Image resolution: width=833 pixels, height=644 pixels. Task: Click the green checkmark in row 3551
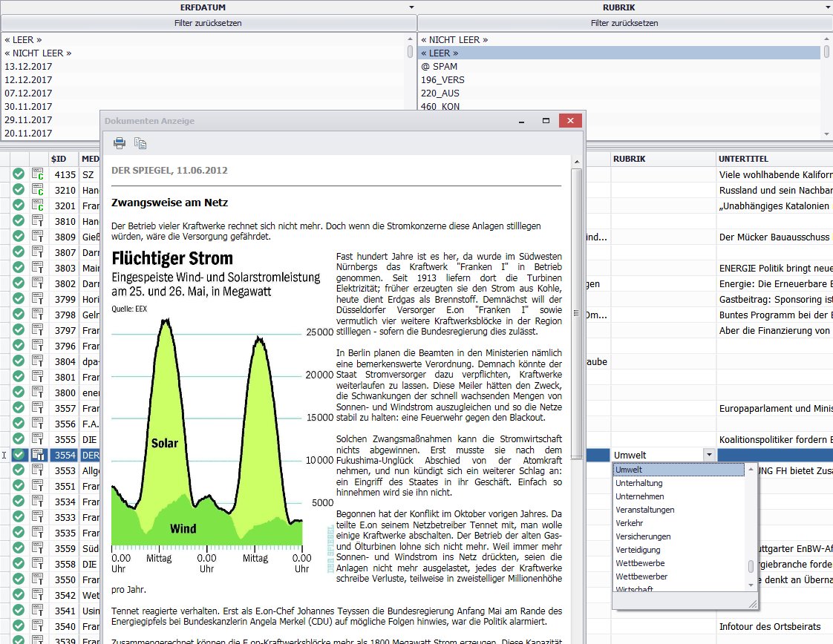19,485
